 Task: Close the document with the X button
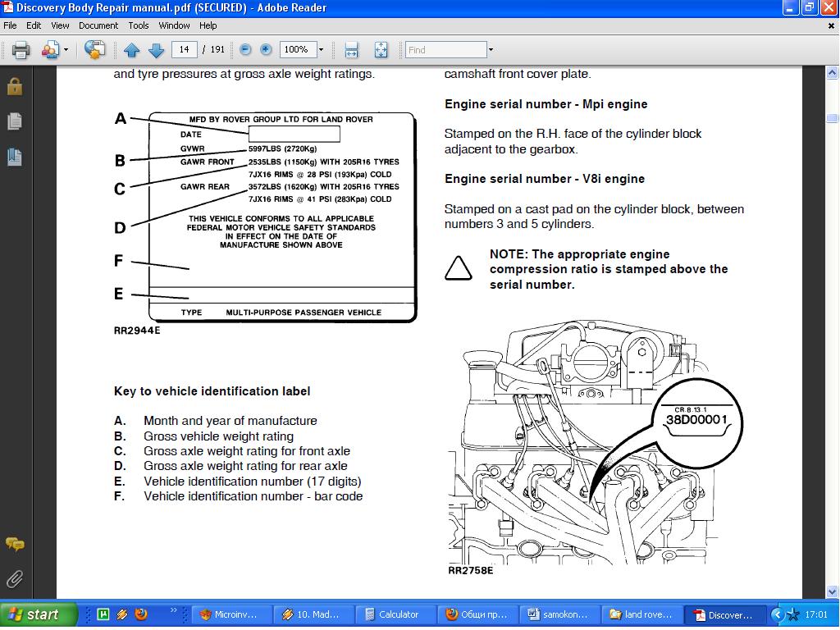pos(832,25)
